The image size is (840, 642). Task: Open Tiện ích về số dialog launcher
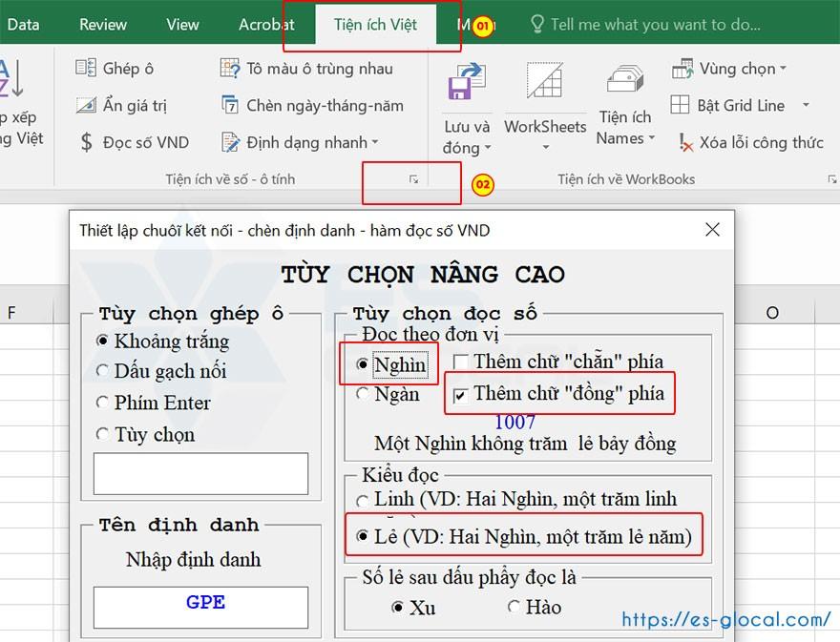point(413,179)
